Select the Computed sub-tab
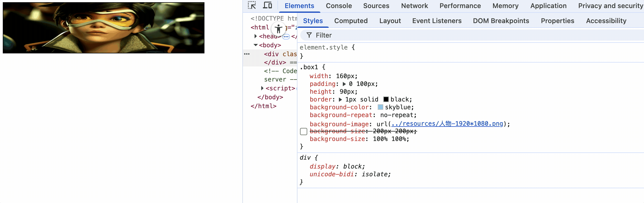 pyautogui.click(x=351, y=21)
